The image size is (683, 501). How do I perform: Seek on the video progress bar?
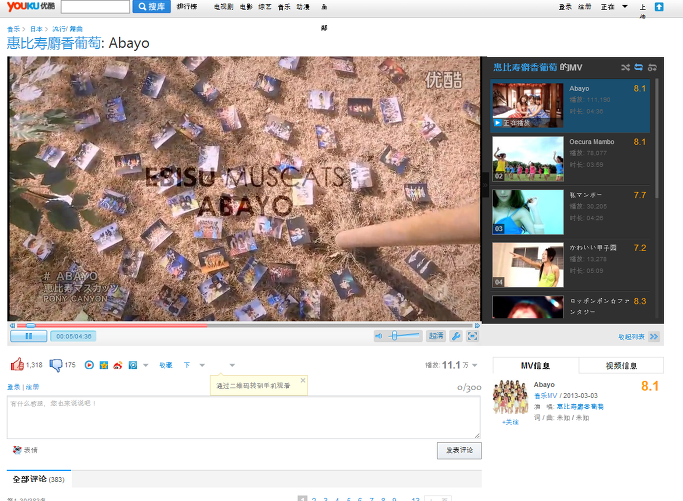244,325
